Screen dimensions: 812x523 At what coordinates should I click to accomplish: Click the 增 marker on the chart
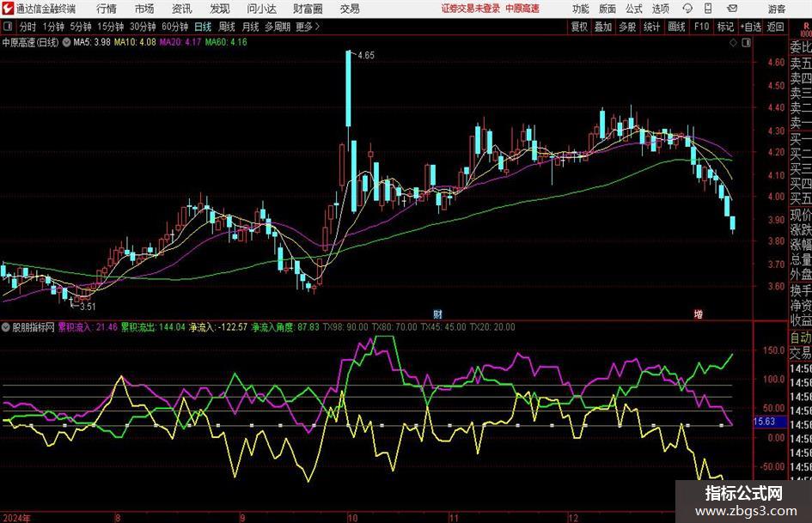point(698,313)
